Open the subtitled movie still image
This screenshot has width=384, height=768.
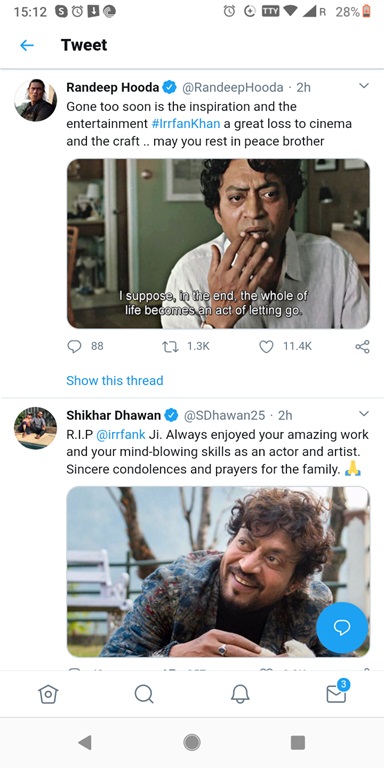[218, 243]
